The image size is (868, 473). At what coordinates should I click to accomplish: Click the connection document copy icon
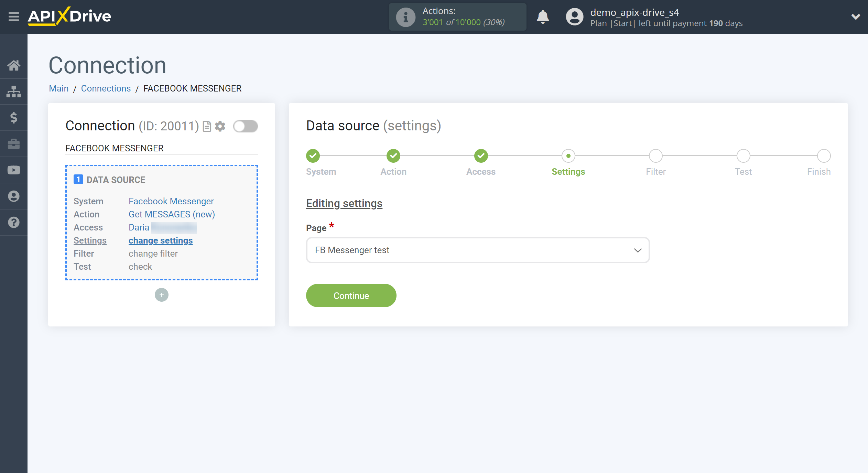pyautogui.click(x=207, y=126)
